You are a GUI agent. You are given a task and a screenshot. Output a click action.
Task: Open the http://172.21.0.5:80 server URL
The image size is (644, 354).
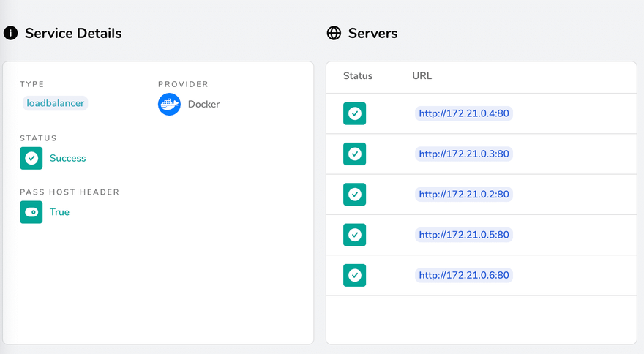[463, 235]
